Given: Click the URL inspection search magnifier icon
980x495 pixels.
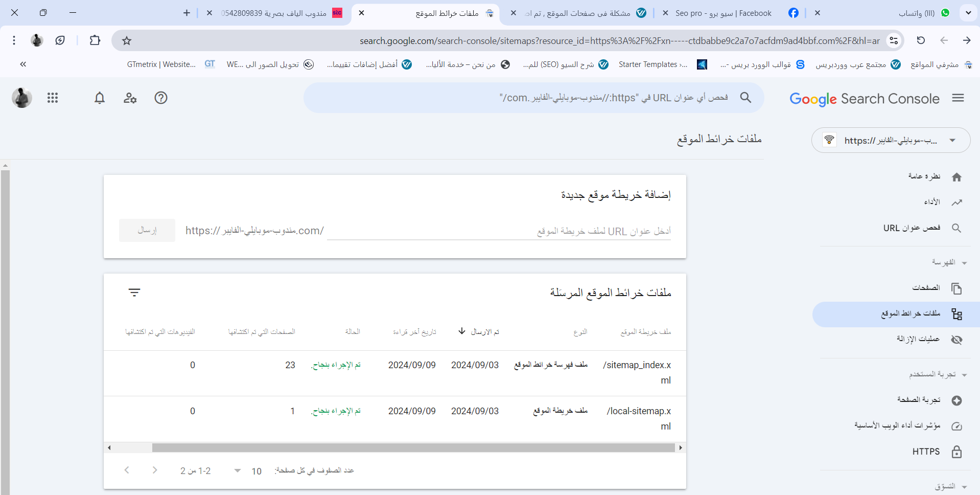Looking at the screenshot, I should coord(745,98).
